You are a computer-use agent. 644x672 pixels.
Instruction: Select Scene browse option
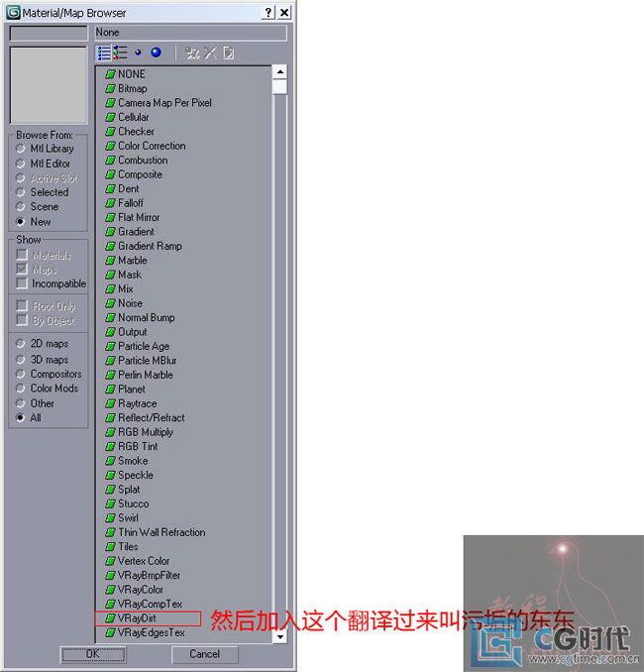point(37,206)
